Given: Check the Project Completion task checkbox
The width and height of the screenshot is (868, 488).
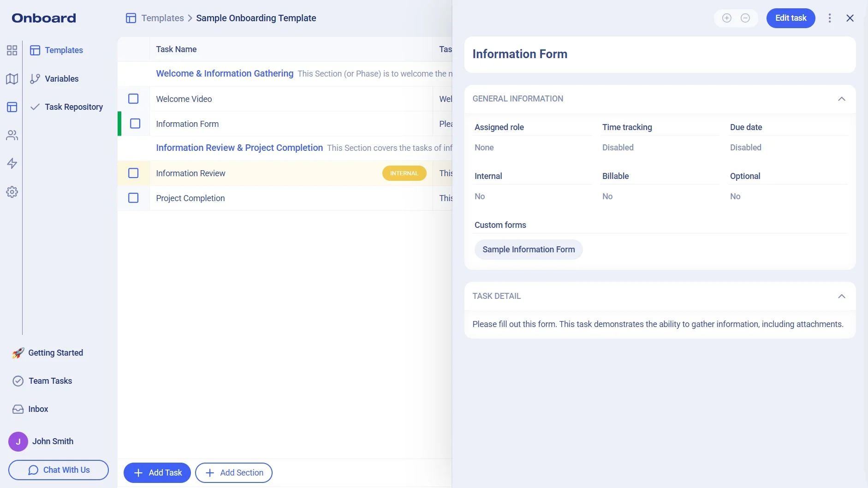Looking at the screenshot, I should click(x=133, y=198).
